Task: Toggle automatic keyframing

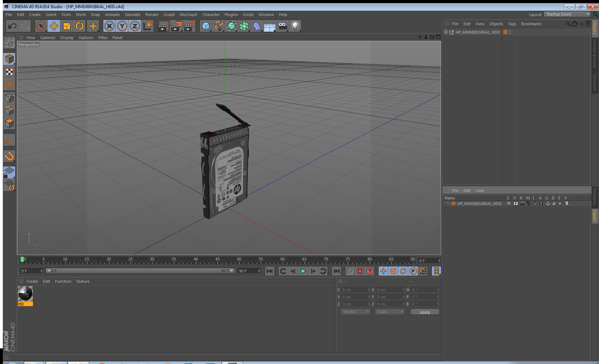Action: (x=360, y=271)
